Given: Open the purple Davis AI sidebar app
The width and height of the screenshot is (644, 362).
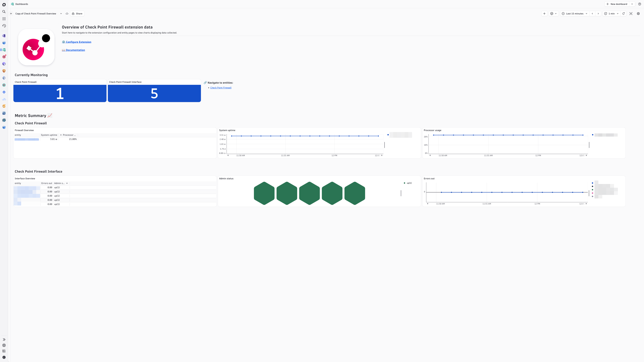Looking at the screenshot, I should [4, 36].
